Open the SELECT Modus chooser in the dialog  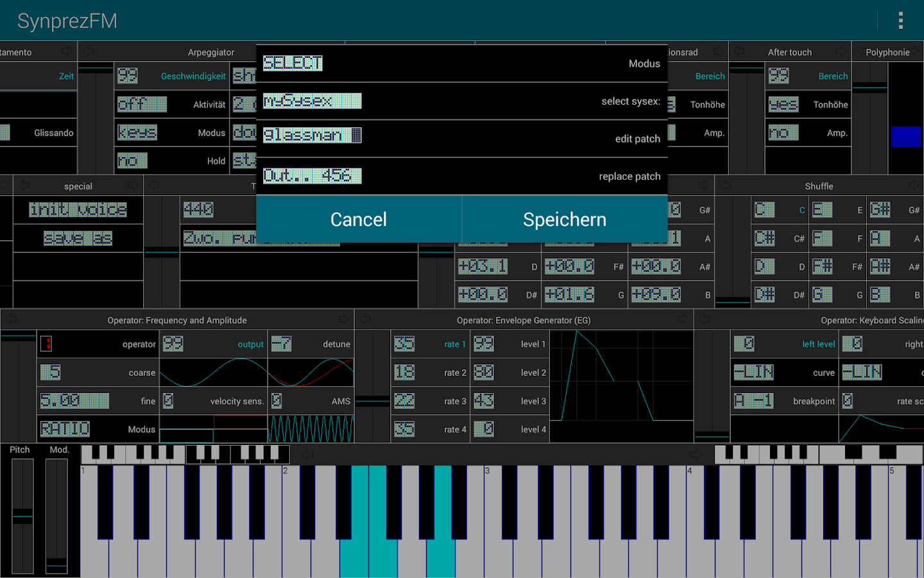click(293, 63)
